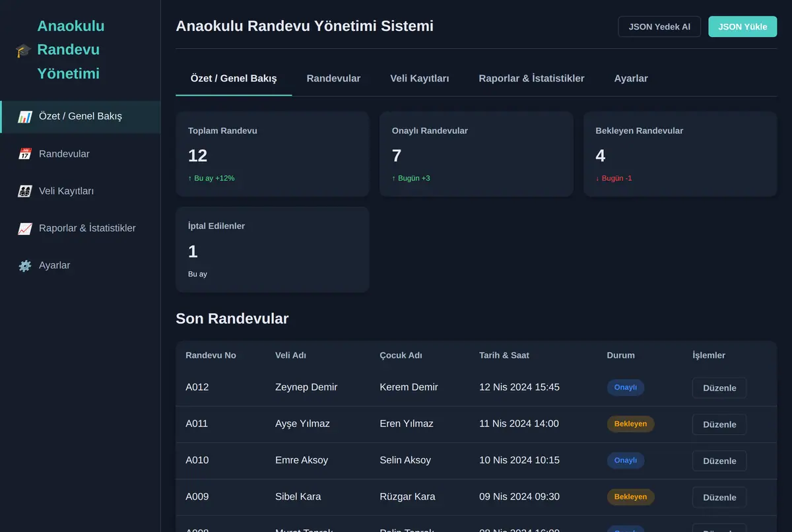Click child name Eren Yılmaz
This screenshot has height=532, width=792.
coord(407,424)
